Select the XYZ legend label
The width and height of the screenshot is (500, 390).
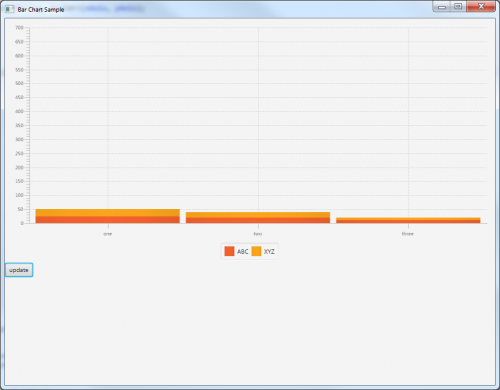(269, 252)
